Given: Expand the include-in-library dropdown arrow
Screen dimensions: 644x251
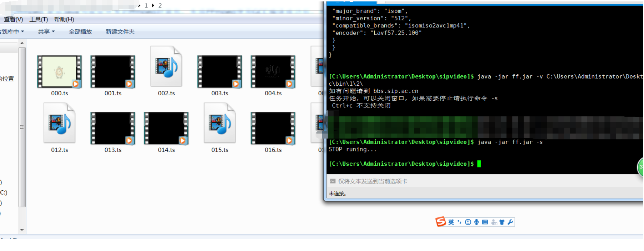Looking at the screenshot, I should coord(23,31).
